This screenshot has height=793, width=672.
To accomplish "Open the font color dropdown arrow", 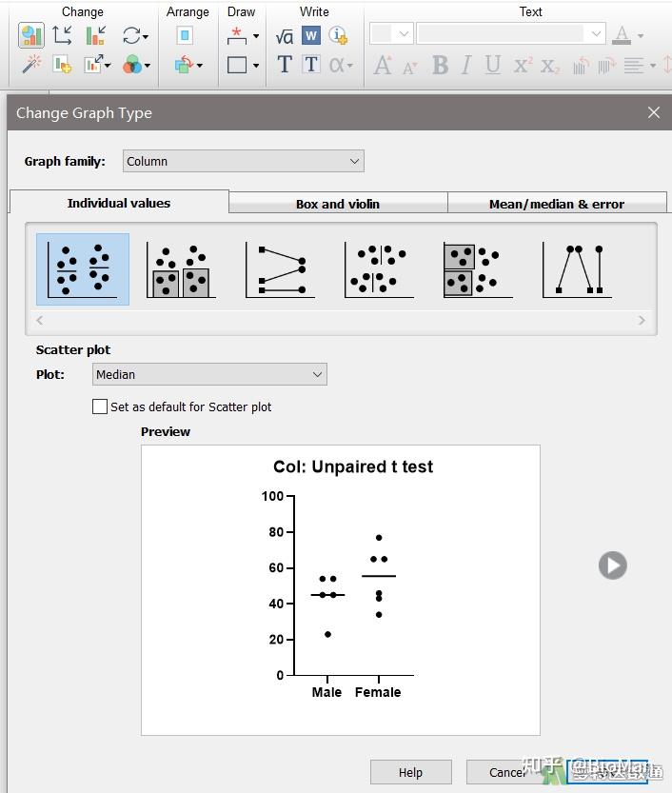I will (x=641, y=36).
